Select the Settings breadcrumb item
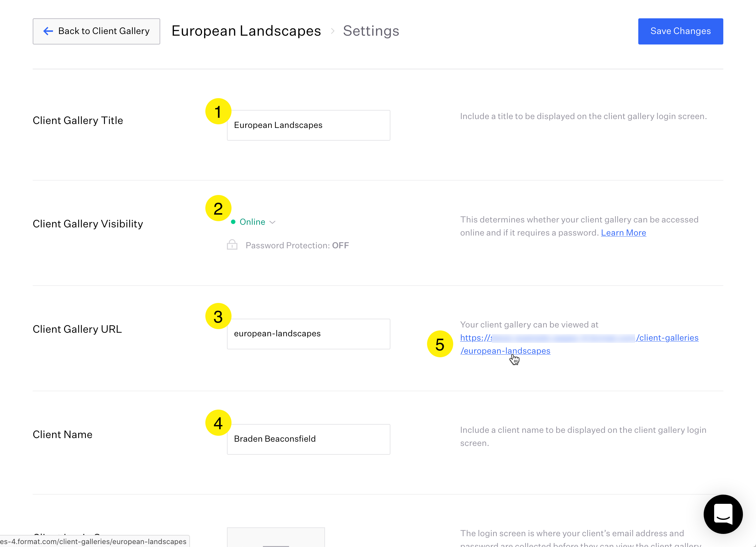756x547 pixels. click(371, 31)
